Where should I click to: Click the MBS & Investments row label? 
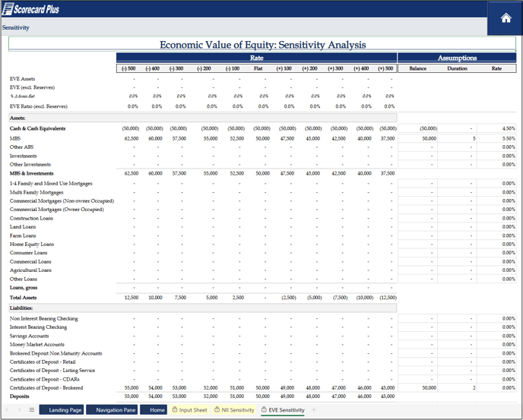click(32, 173)
